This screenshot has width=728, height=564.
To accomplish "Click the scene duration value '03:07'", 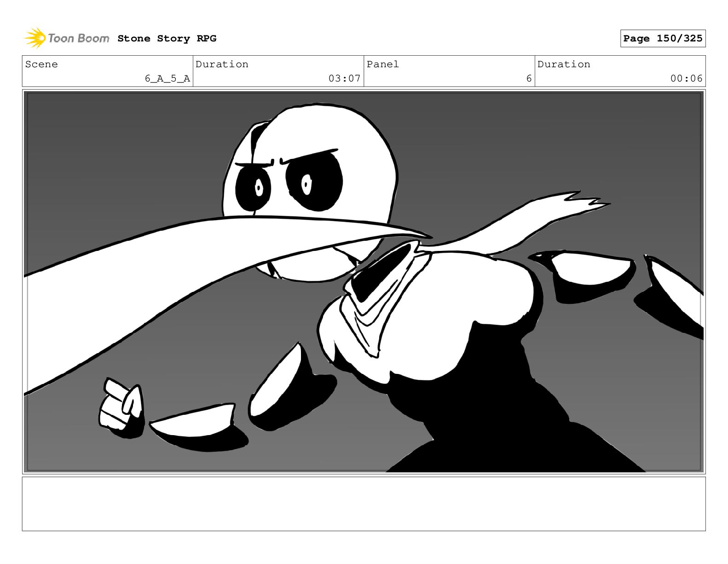I will 344,79.
